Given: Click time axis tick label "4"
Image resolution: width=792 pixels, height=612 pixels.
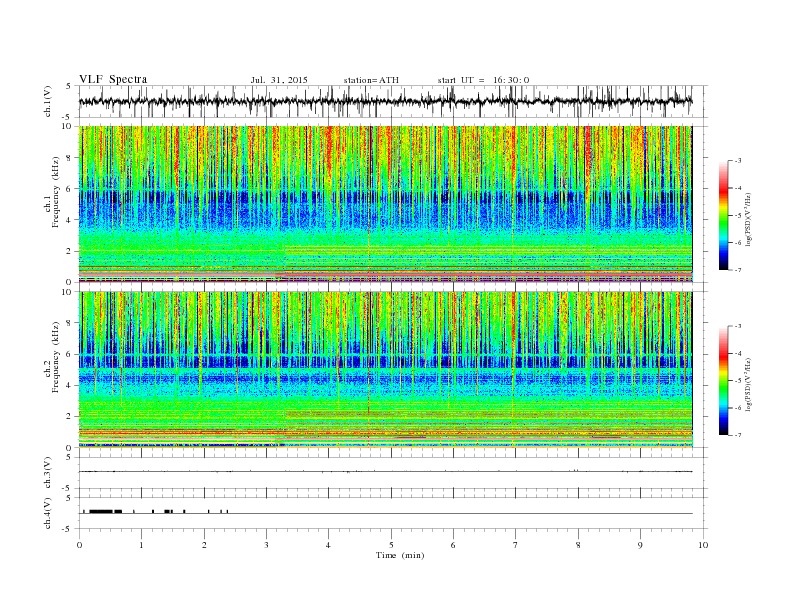Looking at the screenshot, I should pos(329,545).
